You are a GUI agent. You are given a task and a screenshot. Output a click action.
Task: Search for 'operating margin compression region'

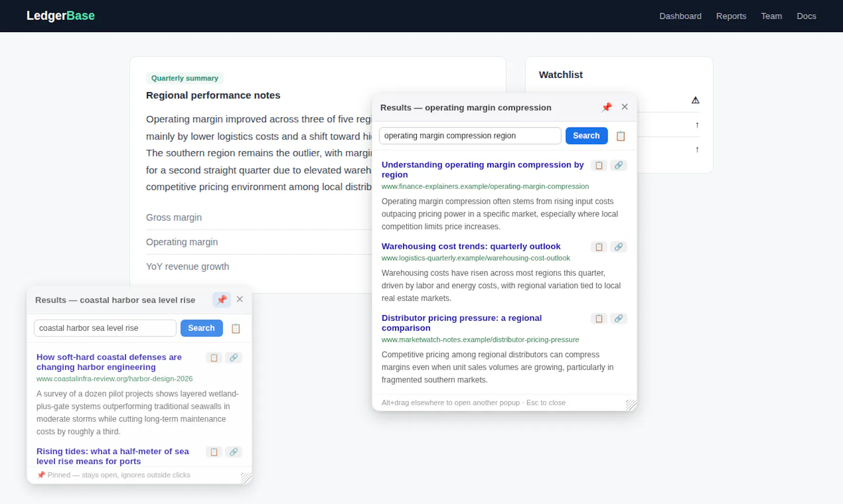(586, 136)
